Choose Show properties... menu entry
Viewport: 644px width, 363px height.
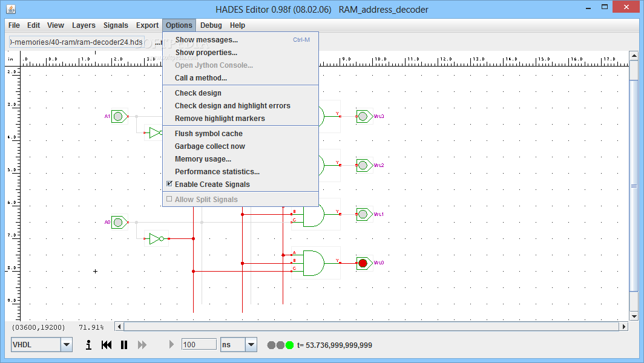coord(241,53)
